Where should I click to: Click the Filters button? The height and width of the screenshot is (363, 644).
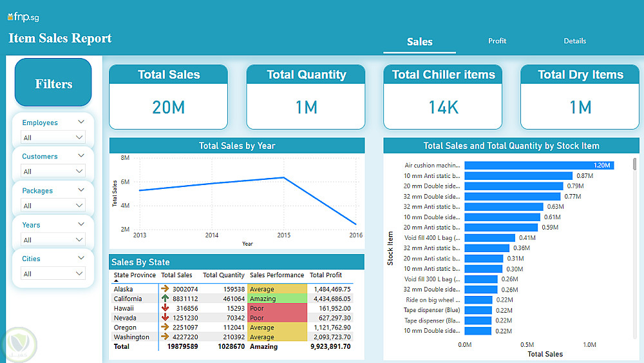(x=53, y=83)
